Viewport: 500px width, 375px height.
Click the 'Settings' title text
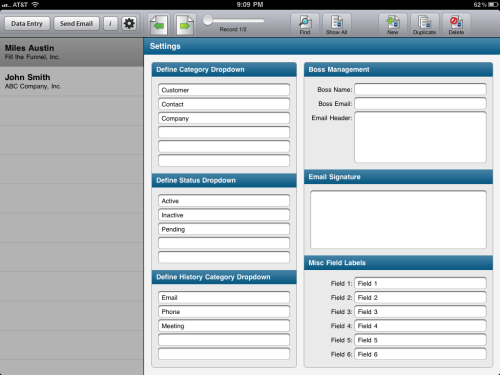(165, 46)
